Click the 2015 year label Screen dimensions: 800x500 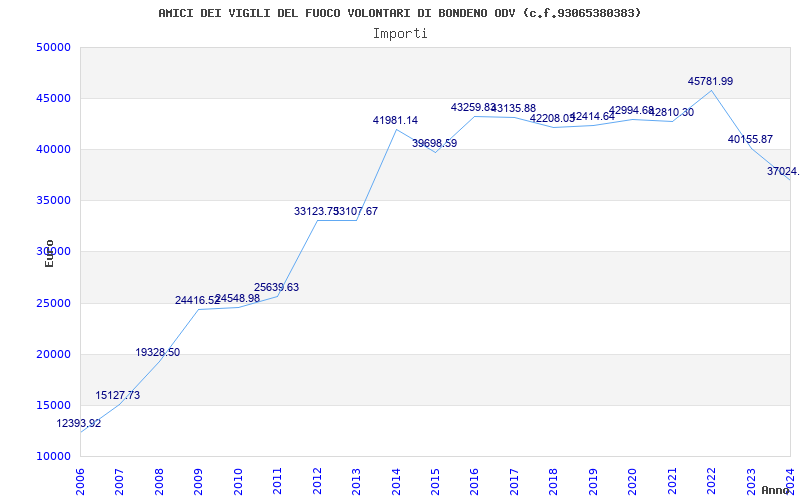tap(435, 481)
